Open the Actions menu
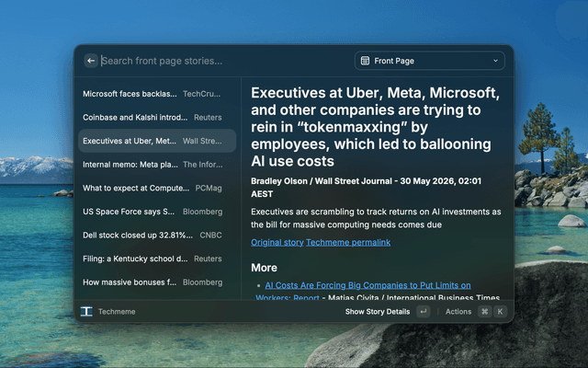This screenshot has width=588, height=368. (458, 312)
